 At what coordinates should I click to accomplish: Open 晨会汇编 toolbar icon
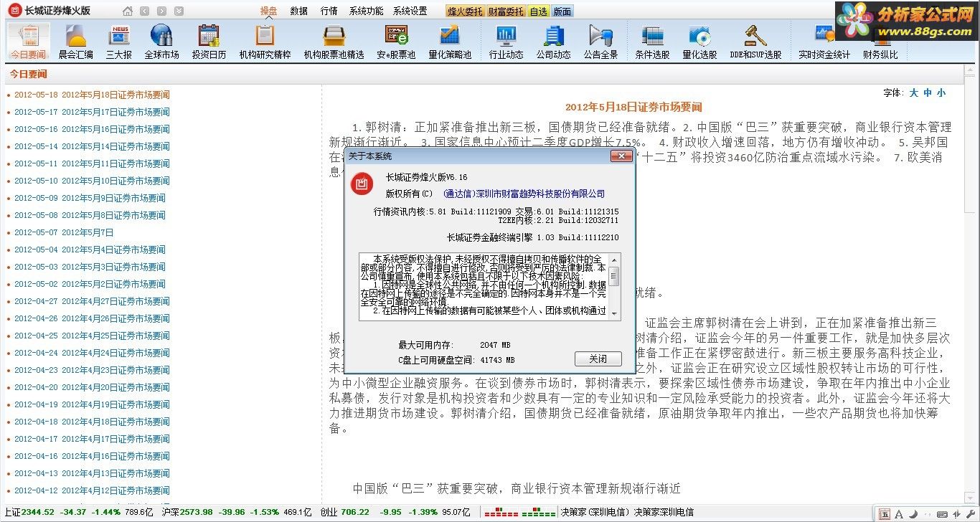pos(75,42)
